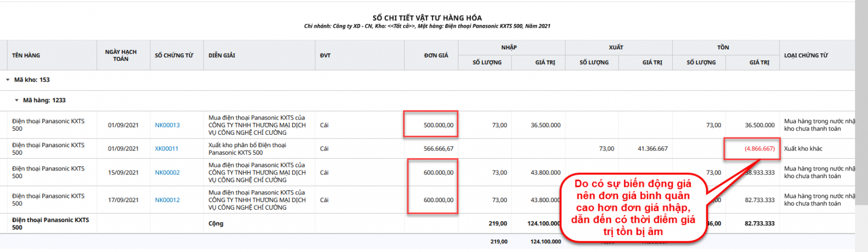Click the NGÀY HẠCH TOÁN column header

pyautogui.click(x=121, y=55)
